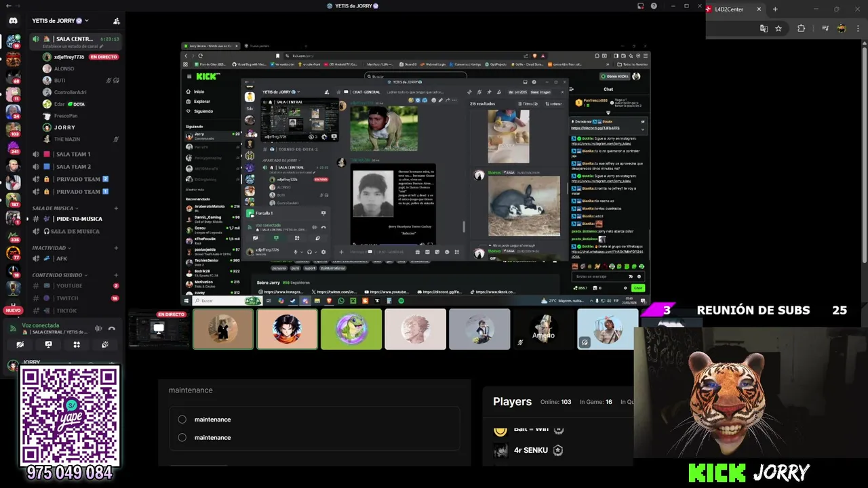Viewport: 868px width, 488px height.
Task: Join the AFK voice channel
Action: tap(76, 259)
